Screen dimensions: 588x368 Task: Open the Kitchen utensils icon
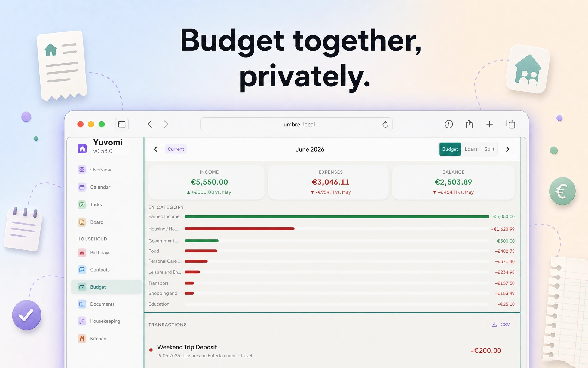(x=82, y=339)
